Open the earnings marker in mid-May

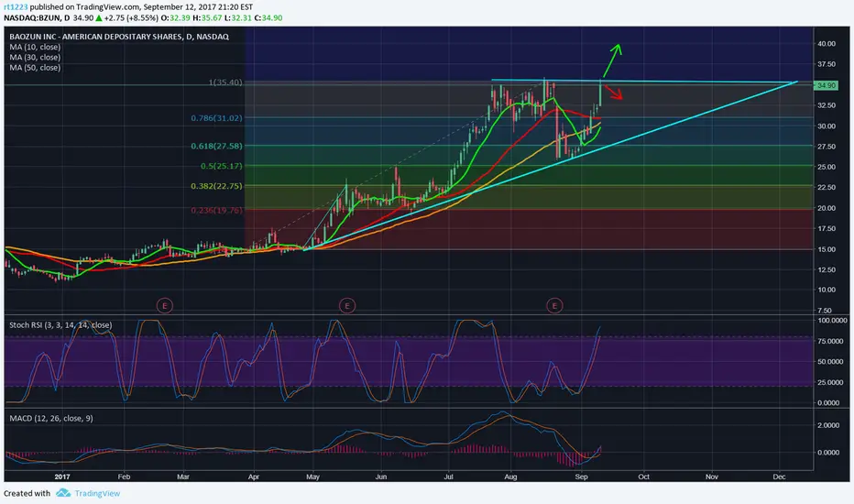pos(347,305)
